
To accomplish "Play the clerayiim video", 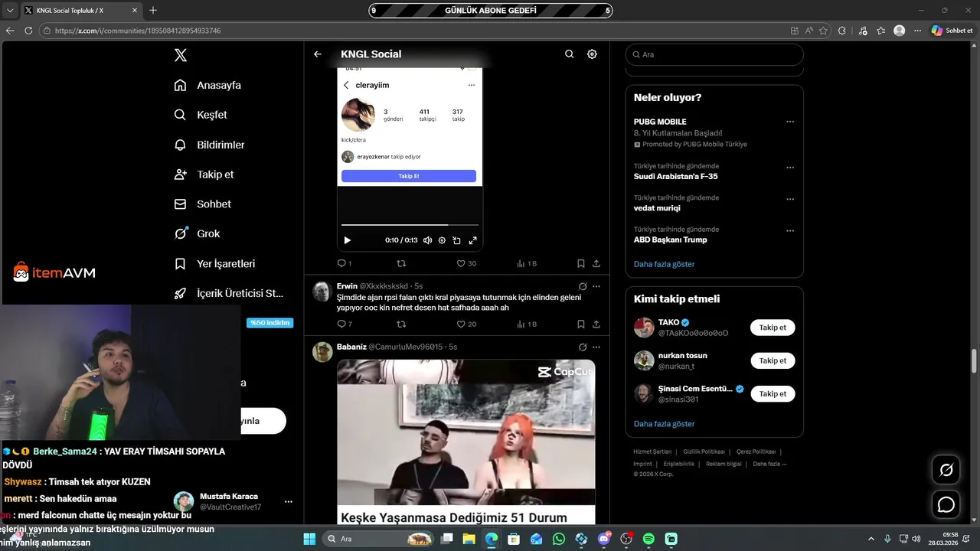I will [x=348, y=240].
